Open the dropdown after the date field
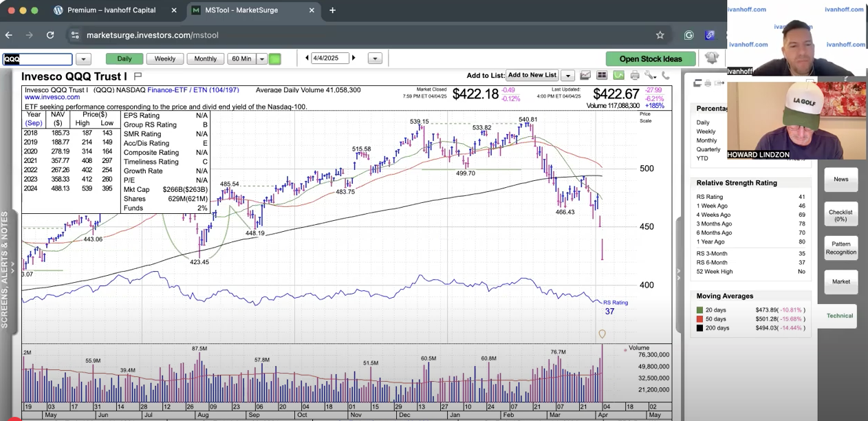This screenshot has width=868, height=421. coord(375,59)
